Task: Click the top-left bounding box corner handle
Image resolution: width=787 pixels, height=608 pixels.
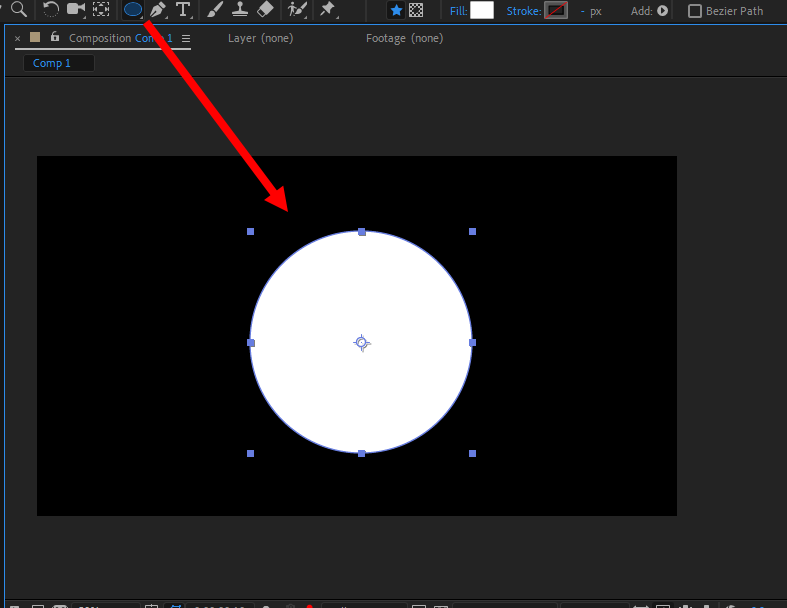Action: pos(250,231)
